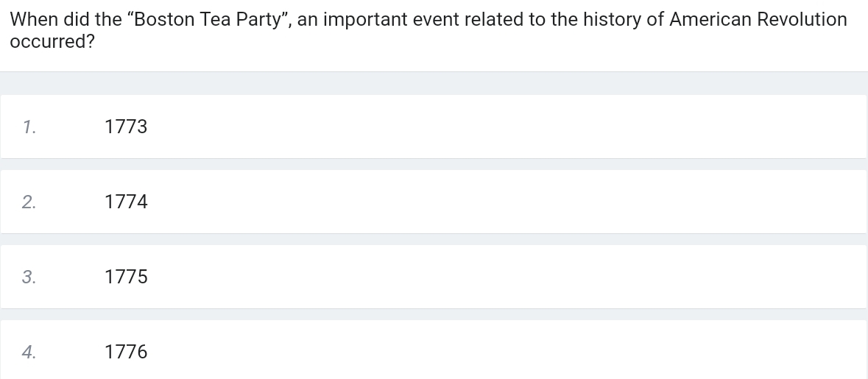
Task: Choose the 1774 answer text
Action: 126,202
